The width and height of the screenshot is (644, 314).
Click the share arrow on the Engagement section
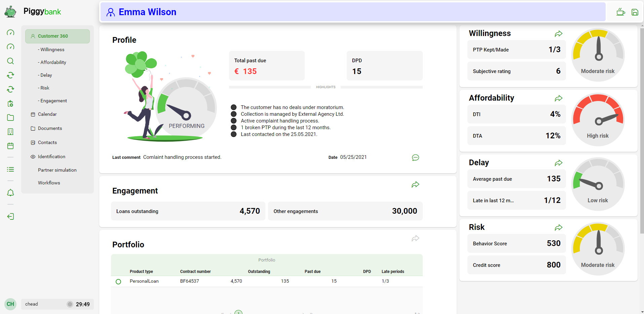point(416,184)
